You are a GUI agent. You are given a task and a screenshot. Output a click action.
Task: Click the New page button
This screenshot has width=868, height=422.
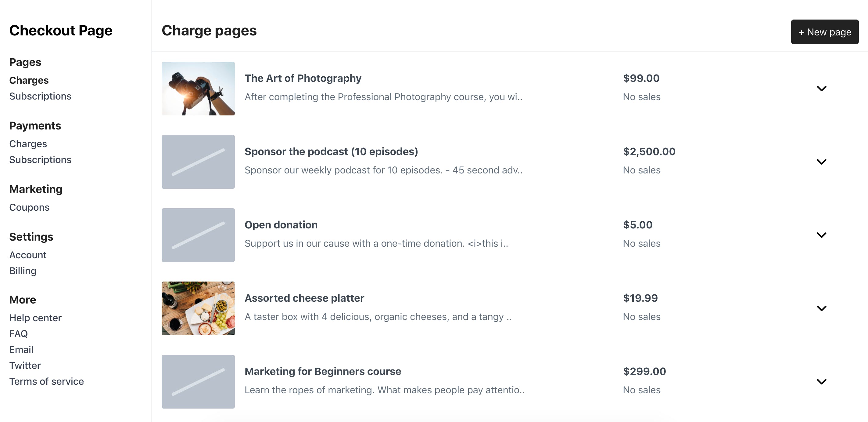[x=824, y=32]
